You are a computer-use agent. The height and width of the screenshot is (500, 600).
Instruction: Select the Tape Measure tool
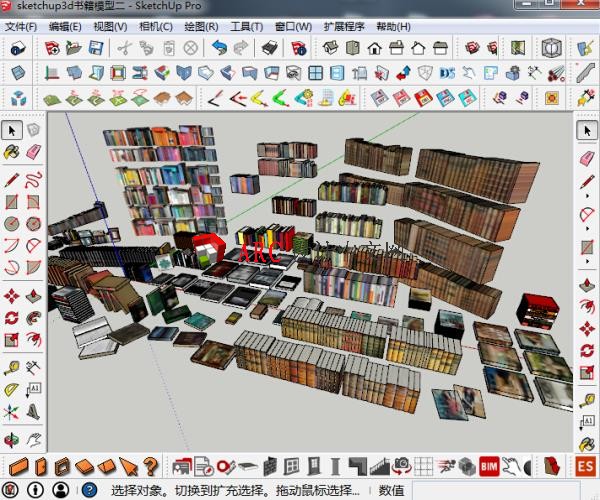pos(12,368)
